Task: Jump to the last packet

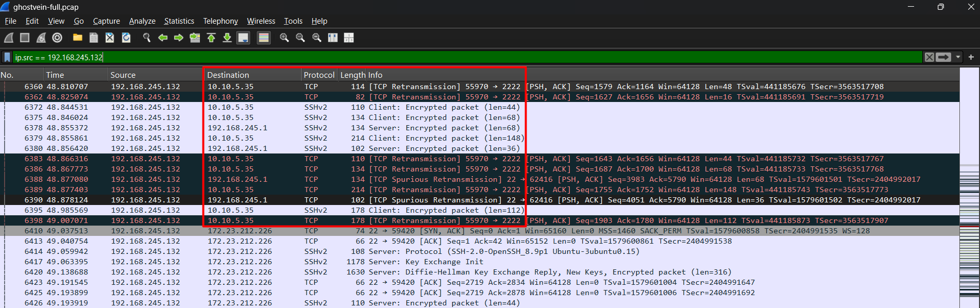Action: pyautogui.click(x=227, y=38)
